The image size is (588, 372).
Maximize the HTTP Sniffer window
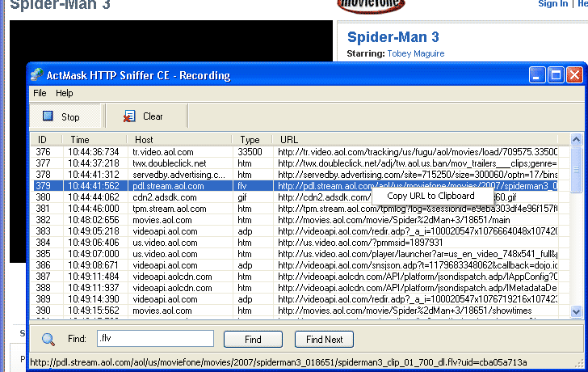point(556,75)
